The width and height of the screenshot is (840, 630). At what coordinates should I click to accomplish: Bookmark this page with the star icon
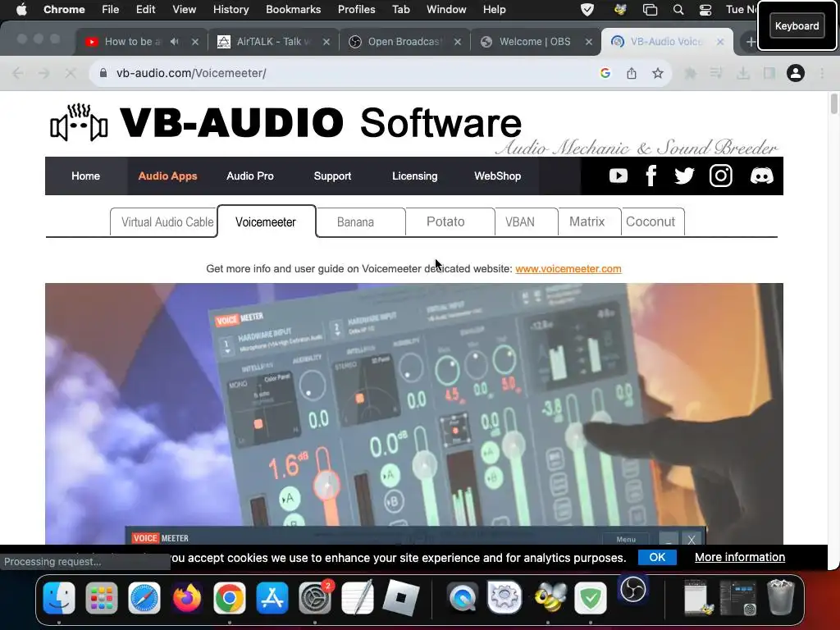(x=658, y=73)
